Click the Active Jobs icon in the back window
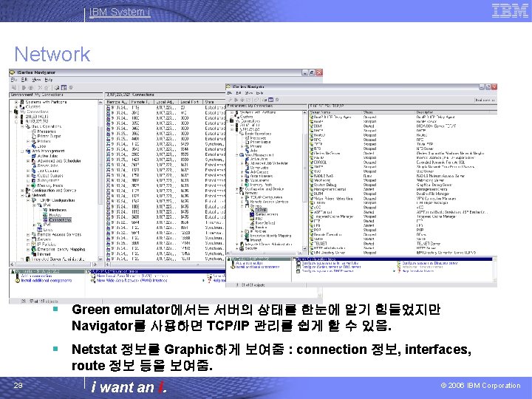Viewport: 532px width, 399px height. pyautogui.click(x=34, y=156)
